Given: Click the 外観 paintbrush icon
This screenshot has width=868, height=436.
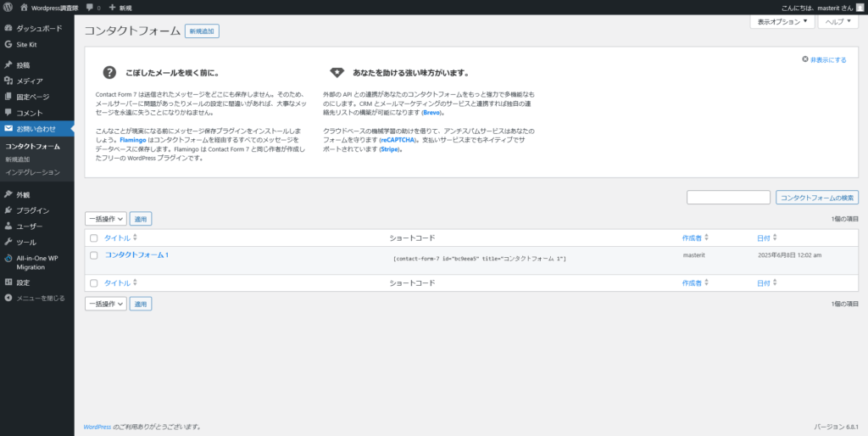Looking at the screenshot, I should click(8, 194).
